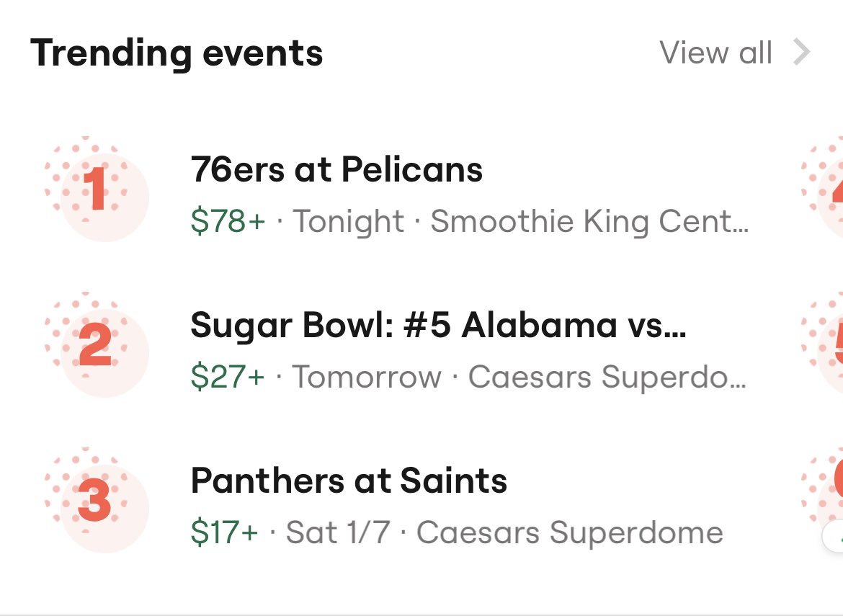The image size is (843, 616).
Task: Tap the partially visible rank 5 badge
Action: 823,345
